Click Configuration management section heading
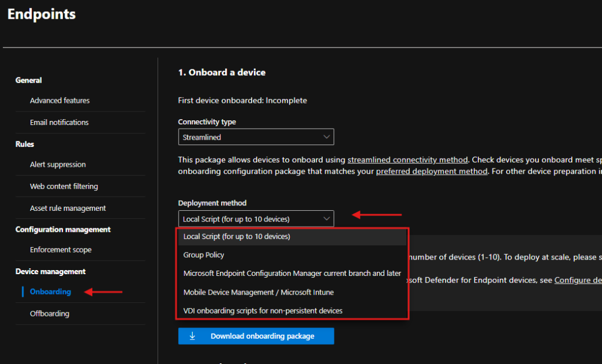 (x=63, y=230)
